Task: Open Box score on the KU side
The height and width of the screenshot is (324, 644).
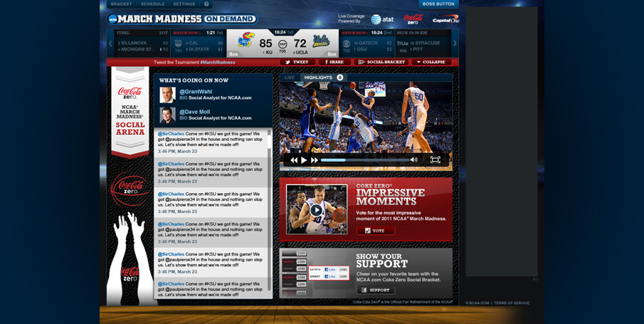Action: (x=233, y=54)
